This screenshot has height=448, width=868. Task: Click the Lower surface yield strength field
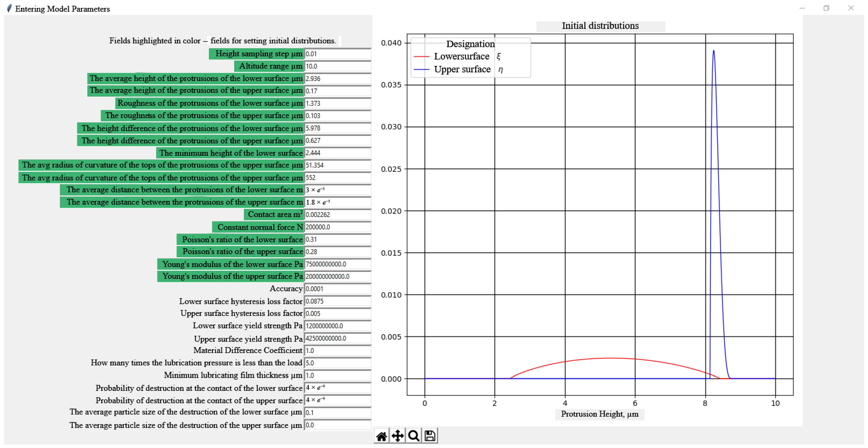point(337,326)
